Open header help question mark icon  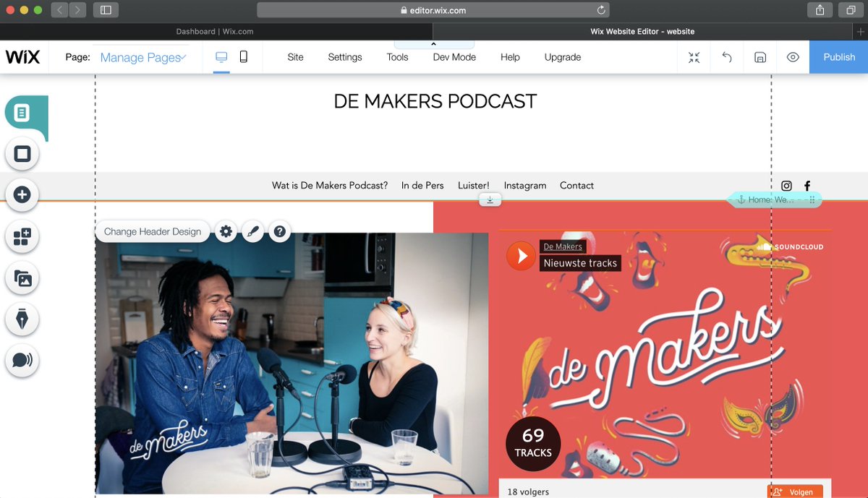(280, 231)
